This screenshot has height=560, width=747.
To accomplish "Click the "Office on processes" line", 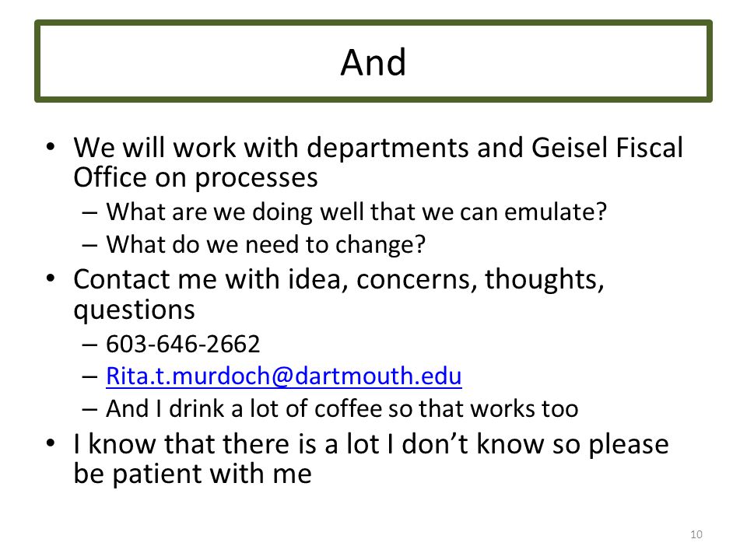I will (x=195, y=178).
